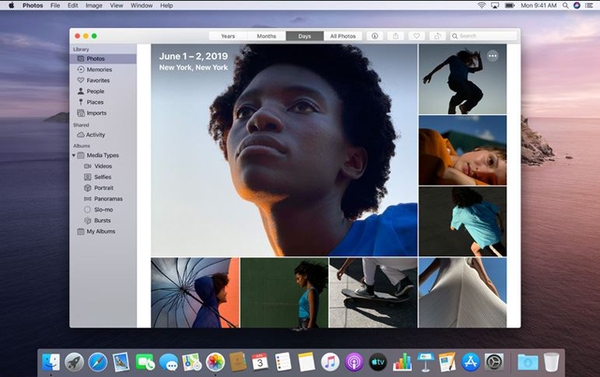
Task: Open the umbrella photo thumbnail
Action: coord(195,293)
